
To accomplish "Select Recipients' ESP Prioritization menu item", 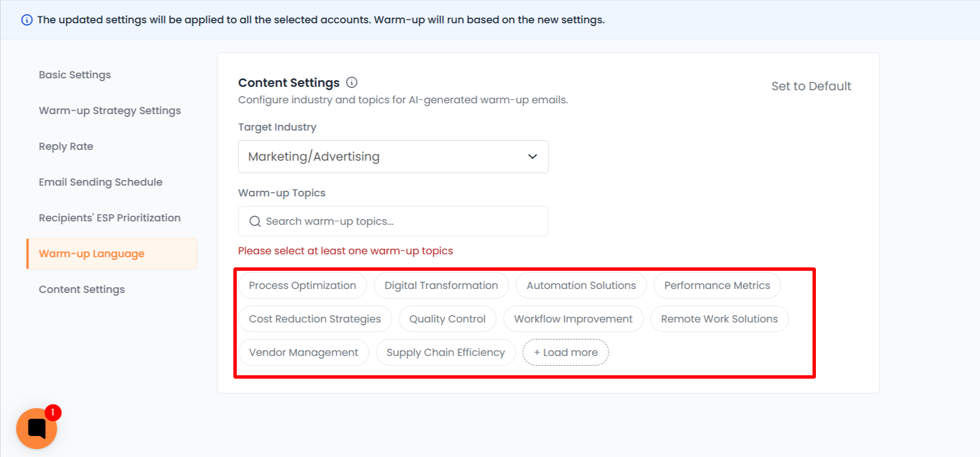I will (x=110, y=218).
